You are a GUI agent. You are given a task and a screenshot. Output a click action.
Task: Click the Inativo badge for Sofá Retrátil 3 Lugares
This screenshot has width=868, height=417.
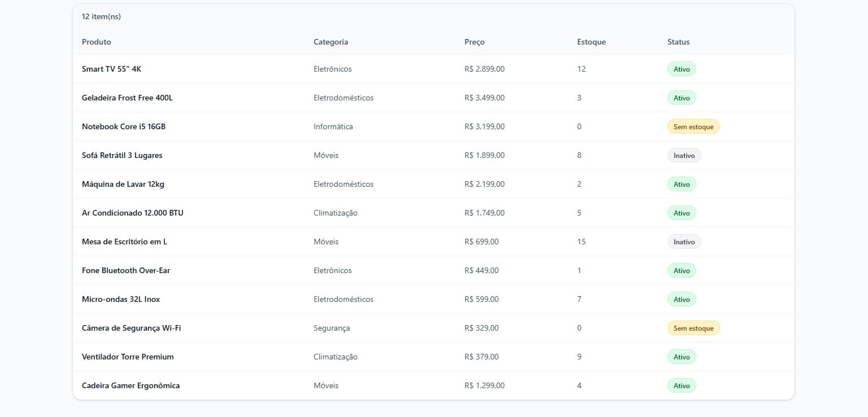pos(684,155)
